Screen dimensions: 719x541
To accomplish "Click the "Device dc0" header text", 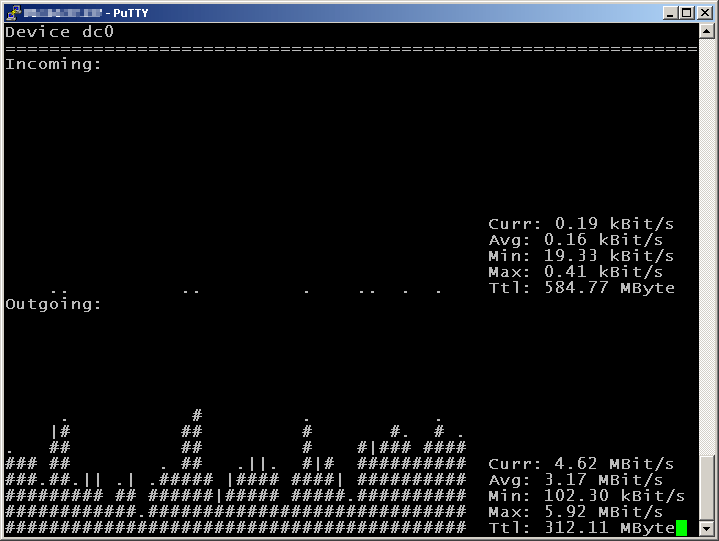I will coord(60,32).
